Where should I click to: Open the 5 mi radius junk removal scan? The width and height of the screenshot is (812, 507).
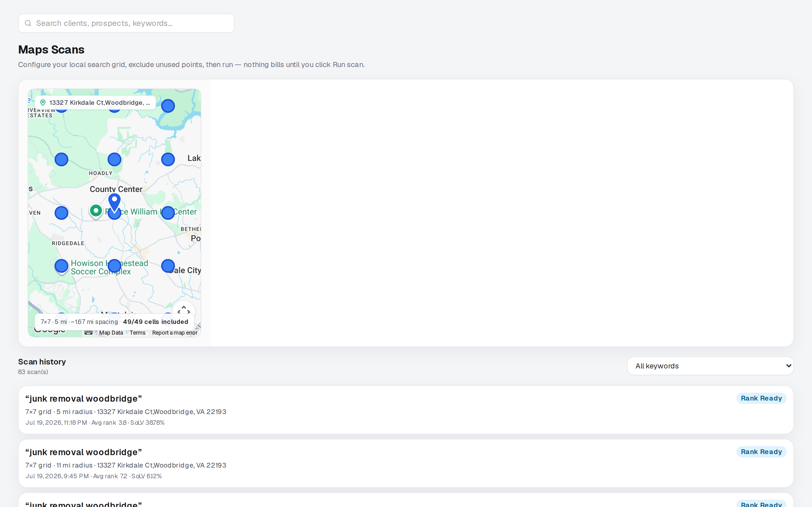tap(406, 410)
